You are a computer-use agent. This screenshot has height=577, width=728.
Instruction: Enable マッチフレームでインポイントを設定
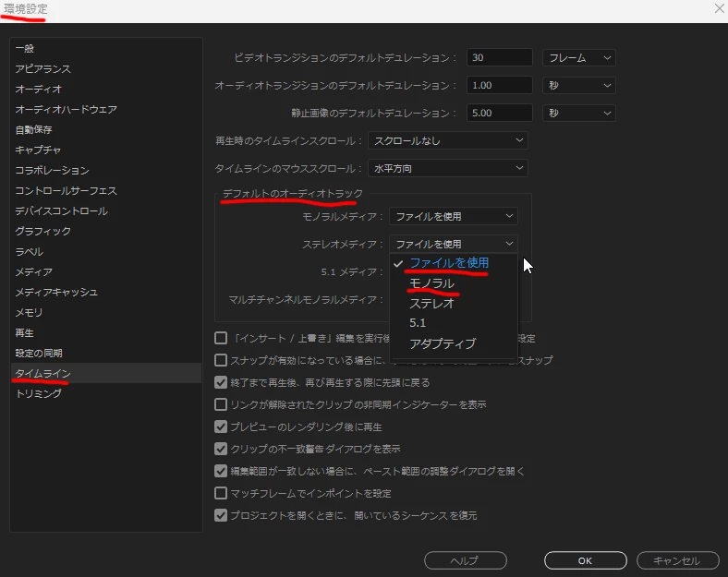221,493
